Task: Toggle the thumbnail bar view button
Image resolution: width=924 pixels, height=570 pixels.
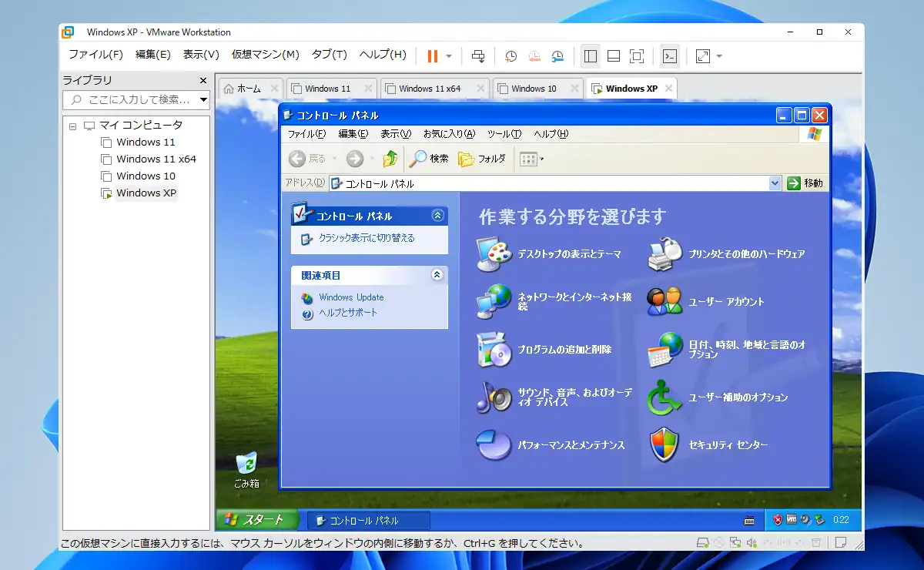Action: point(614,55)
